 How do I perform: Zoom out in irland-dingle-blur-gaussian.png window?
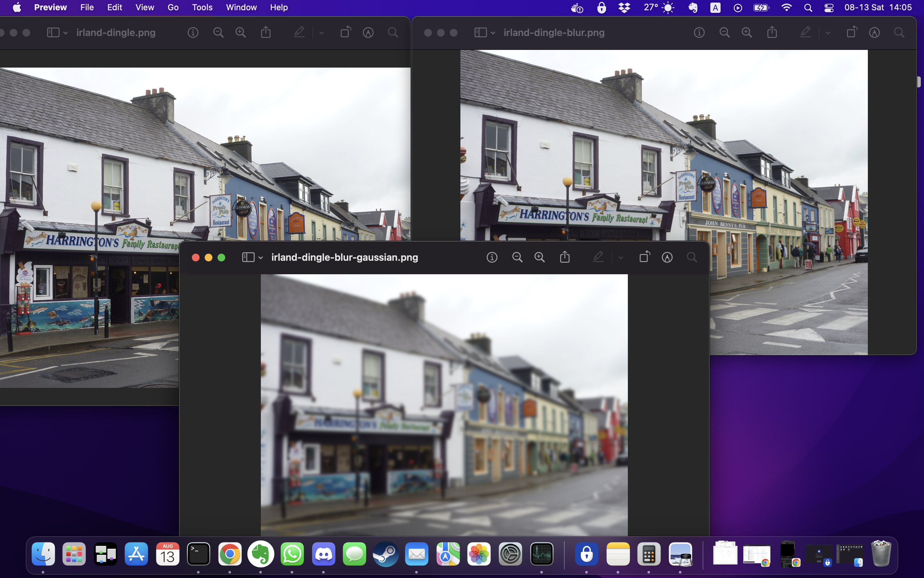[518, 257]
